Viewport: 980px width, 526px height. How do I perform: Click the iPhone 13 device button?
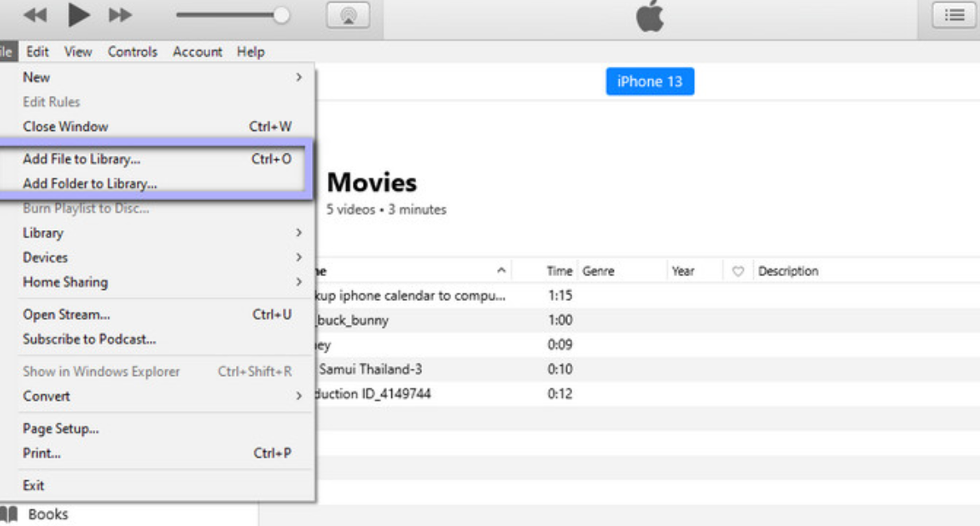(x=650, y=81)
